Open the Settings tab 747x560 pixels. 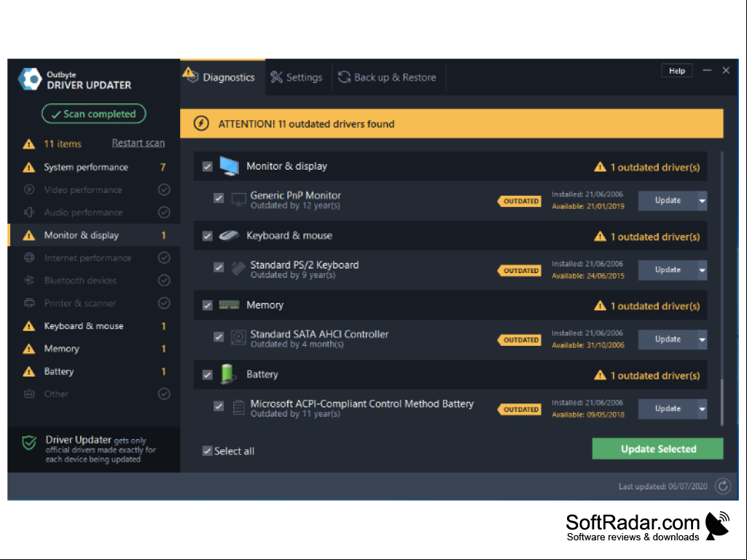click(297, 77)
